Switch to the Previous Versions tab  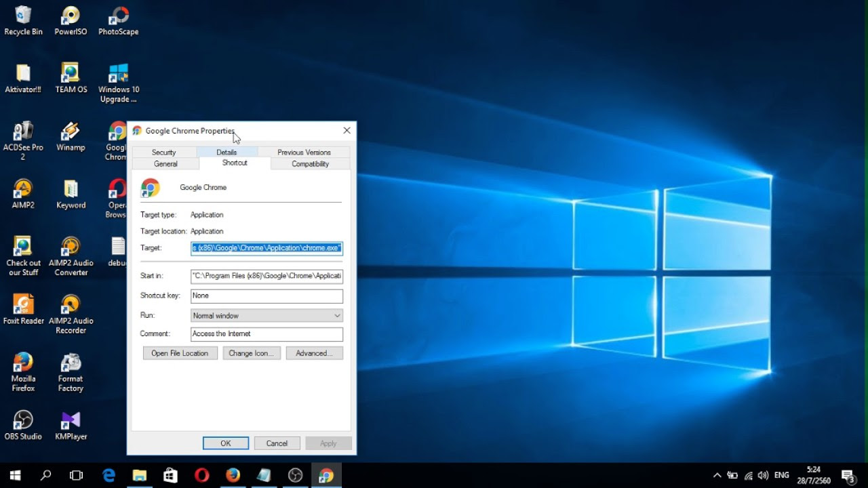click(x=304, y=152)
